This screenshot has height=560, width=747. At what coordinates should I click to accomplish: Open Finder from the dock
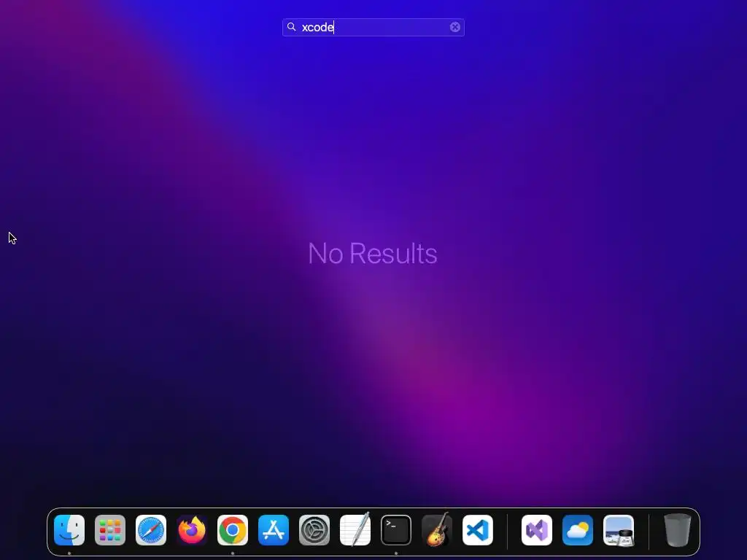click(69, 530)
